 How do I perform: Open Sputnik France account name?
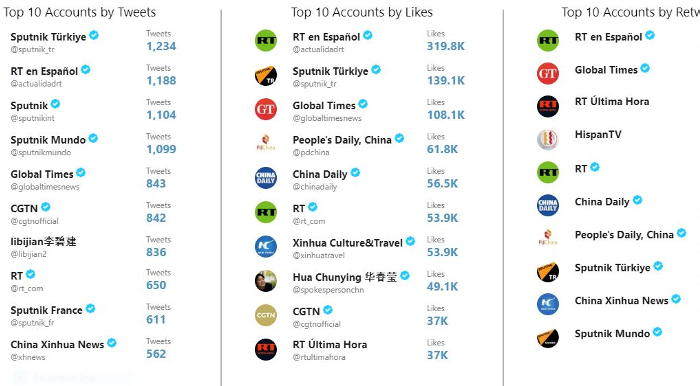(x=46, y=310)
